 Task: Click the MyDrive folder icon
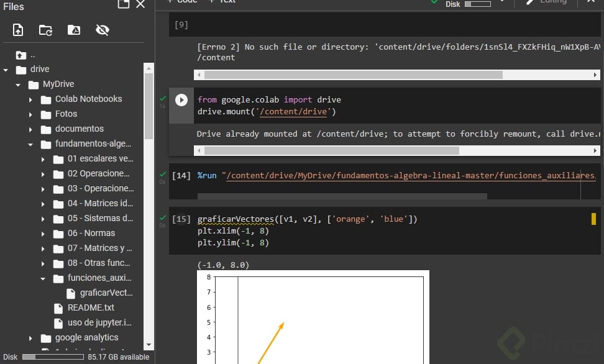pyautogui.click(x=34, y=84)
